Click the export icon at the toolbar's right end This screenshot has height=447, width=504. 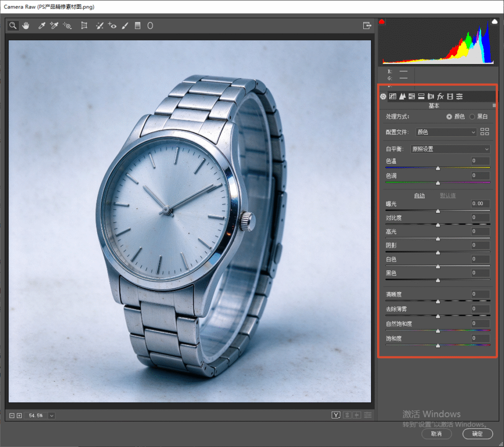367,26
